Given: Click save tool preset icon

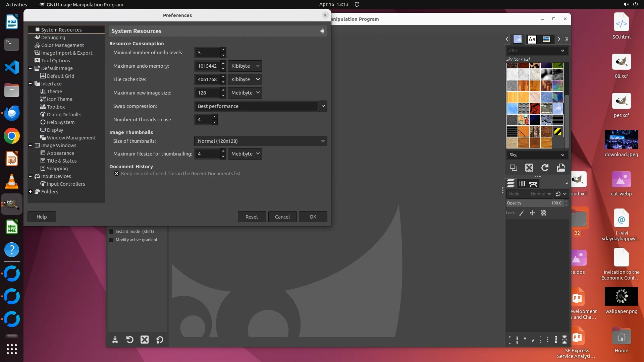Looking at the screenshot, I should [x=115, y=340].
